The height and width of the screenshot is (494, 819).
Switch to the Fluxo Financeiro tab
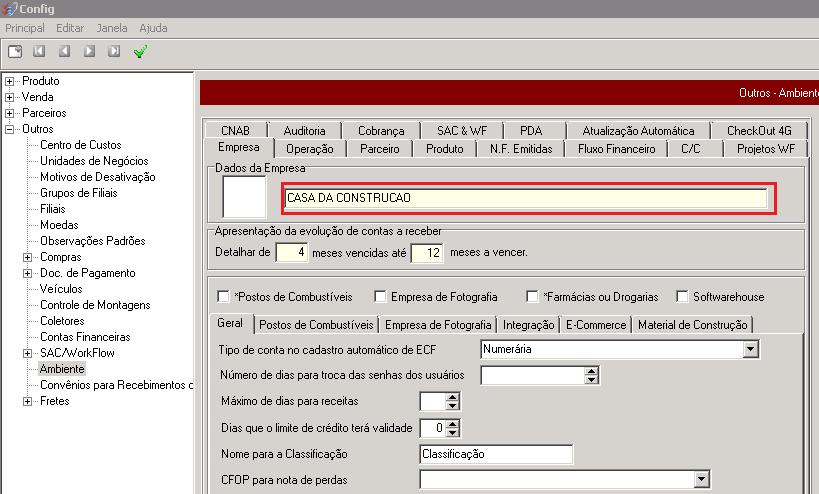point(616,149)
